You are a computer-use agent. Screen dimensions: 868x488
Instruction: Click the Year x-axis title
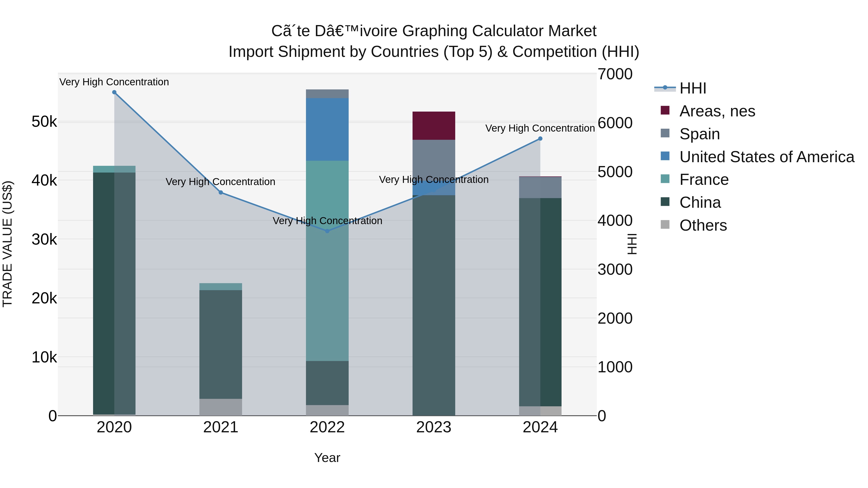pos(327,458)
